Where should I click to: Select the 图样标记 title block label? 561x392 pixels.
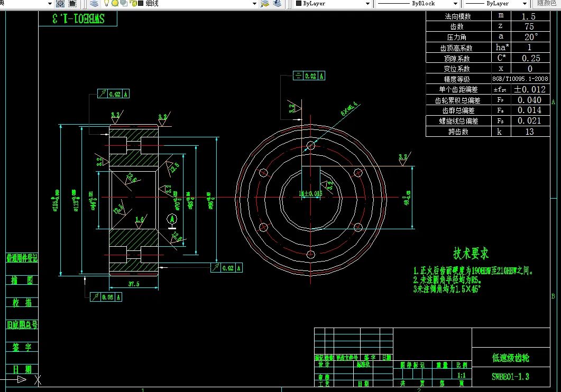click(x=412, y=365)
